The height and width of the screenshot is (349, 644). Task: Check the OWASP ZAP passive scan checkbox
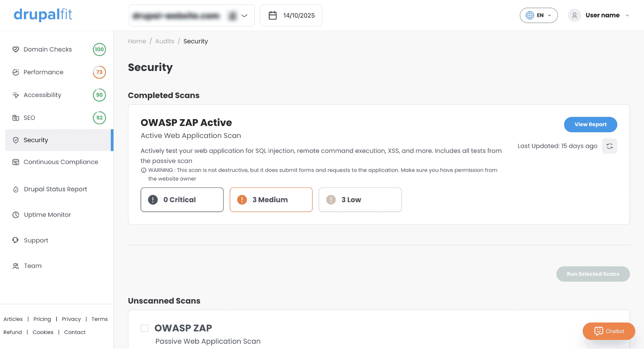(144, 328)
